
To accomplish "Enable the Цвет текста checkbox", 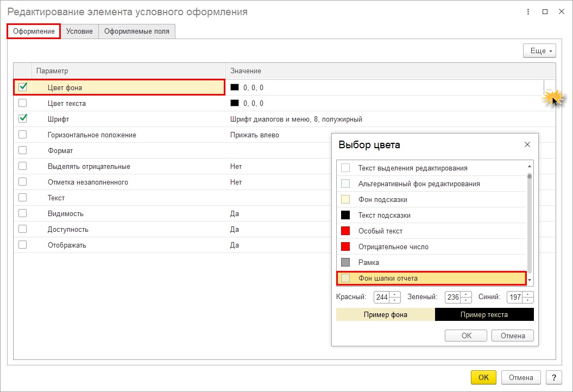I will pos(23,103).
